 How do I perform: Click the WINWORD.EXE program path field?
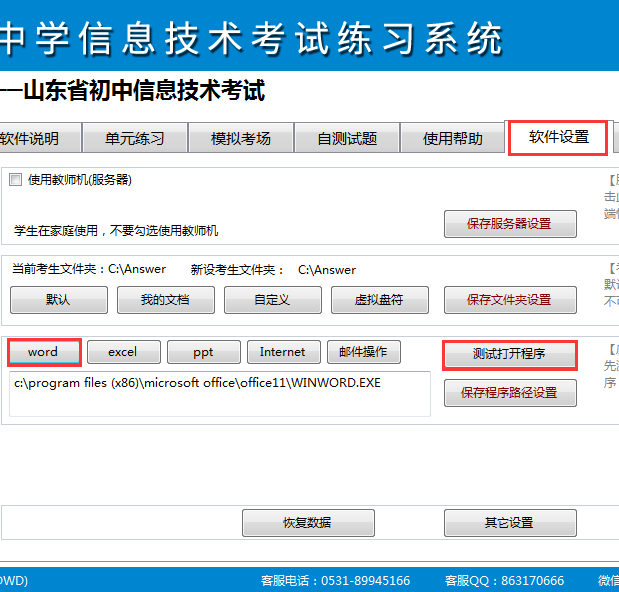coord(220,393)
